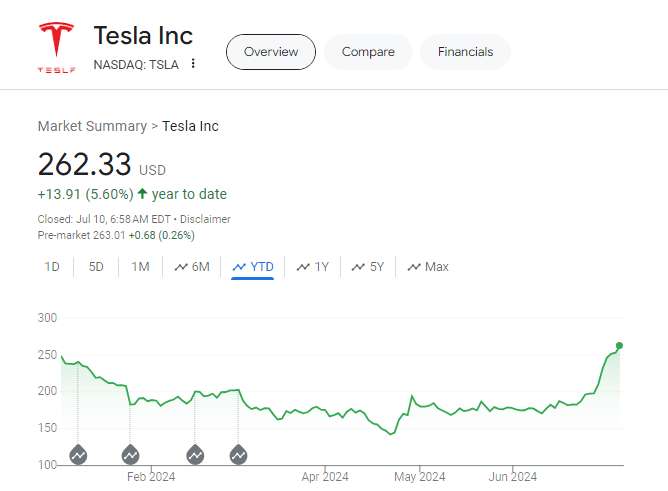This screenshot has height=491, width=668.
Task: Open the Overview tab
Action: tap(271, 52)
